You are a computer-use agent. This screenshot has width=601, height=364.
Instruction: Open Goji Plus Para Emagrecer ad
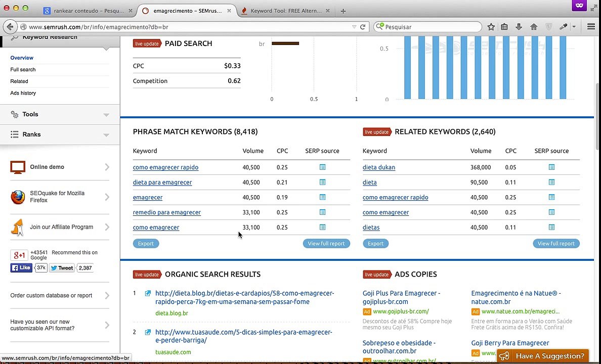401,297
